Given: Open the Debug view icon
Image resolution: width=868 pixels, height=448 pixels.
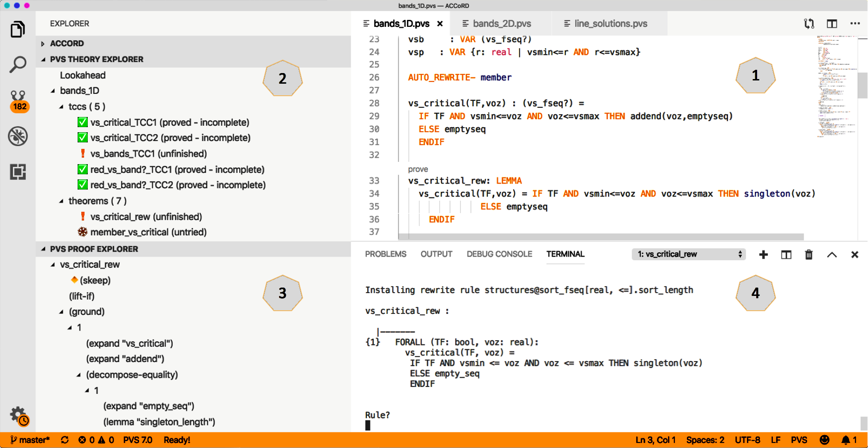Looking at the screenshot, I should pos(18,136).
